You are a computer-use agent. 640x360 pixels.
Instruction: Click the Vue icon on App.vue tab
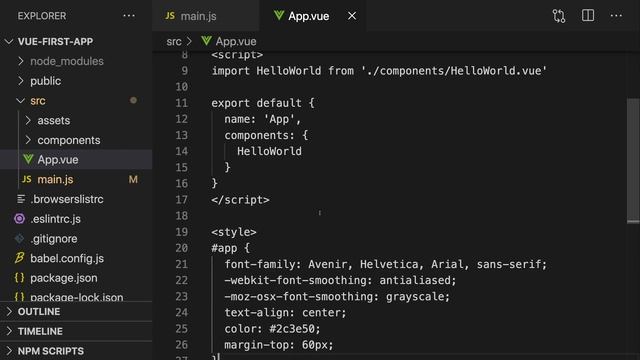click(279, 16)
